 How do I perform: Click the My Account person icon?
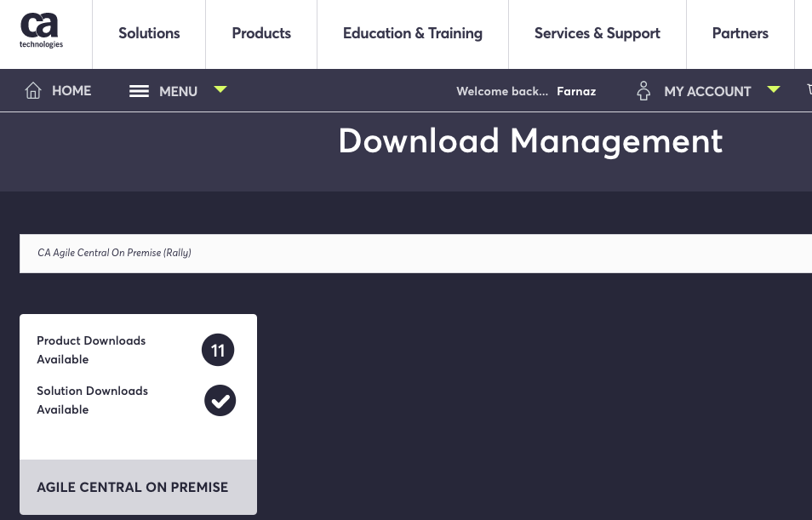(x=643, y=90)
